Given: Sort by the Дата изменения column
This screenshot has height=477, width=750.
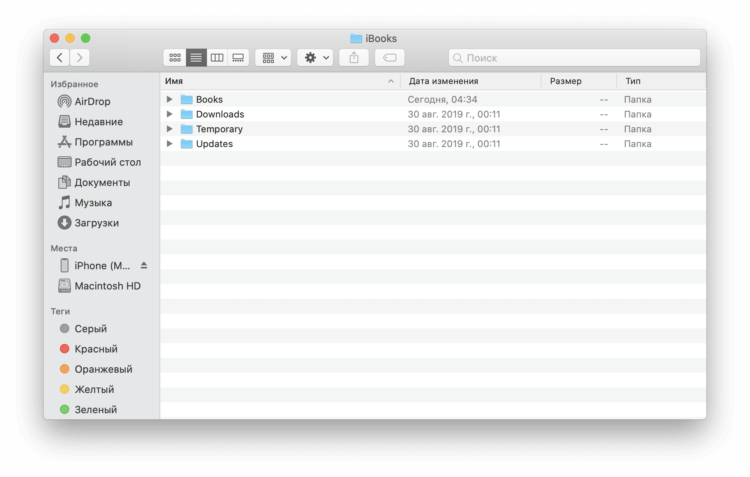Looking at the screenshot, I should 471,81.
